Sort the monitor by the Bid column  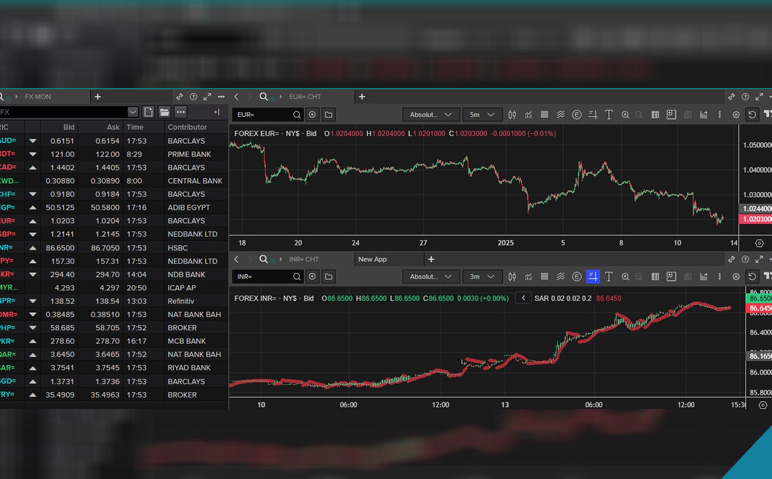pyautogui.click(x=68, y=127)
